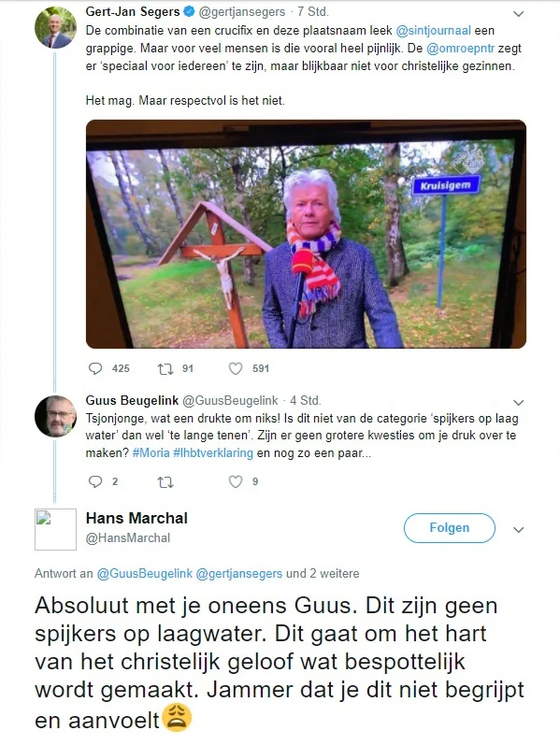
Task: Open the #lhbtverklaring hashtag
Action: tap(213, 452)
